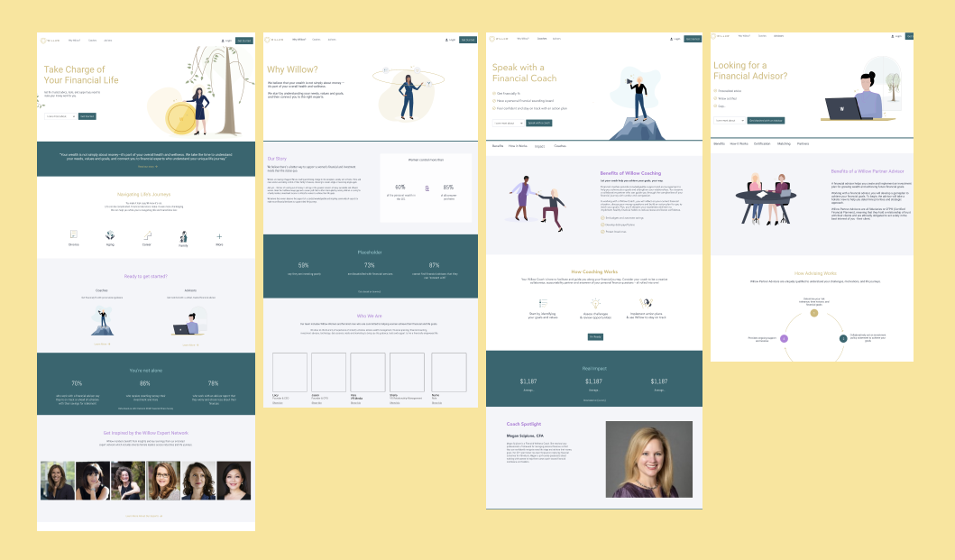
Task: Click second checkmark bullet on Financial Coach hero
Action: point(494,100)
